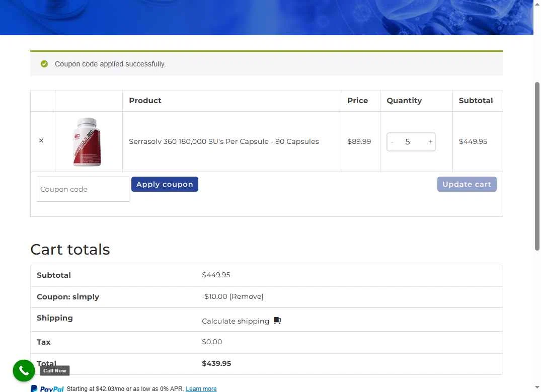Screen dimensions: 541x392
Task: Click the Cart totals heading
Action: tap(70, 250)
